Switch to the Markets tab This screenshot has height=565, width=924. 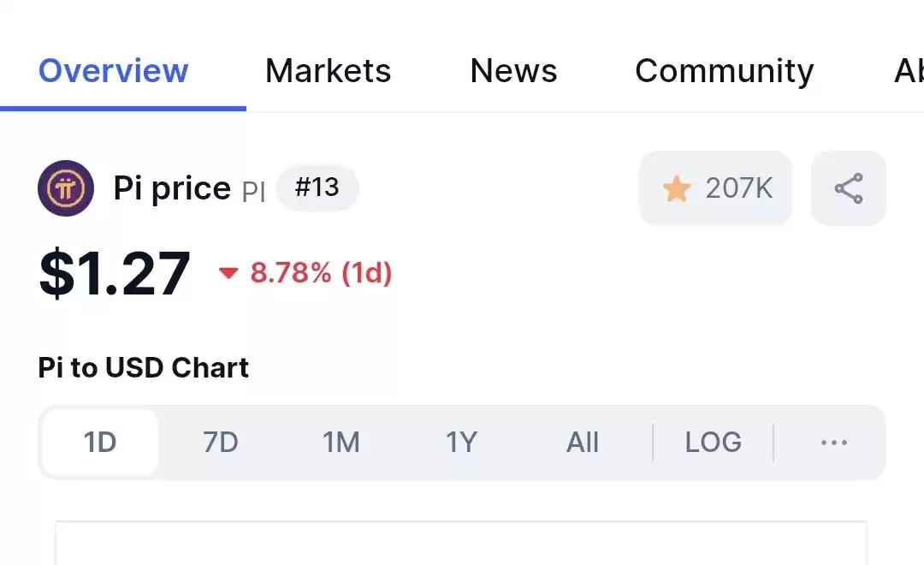pyautogui.click(x=329, y=71)
